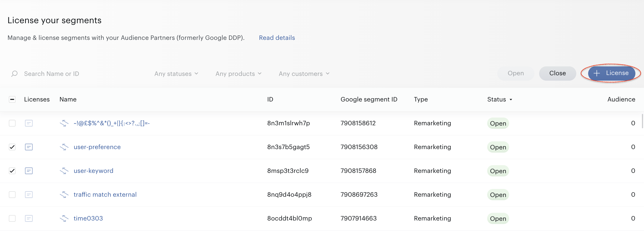Click the search magnifier icon
The image size is (644, 233).
[14, 74]
